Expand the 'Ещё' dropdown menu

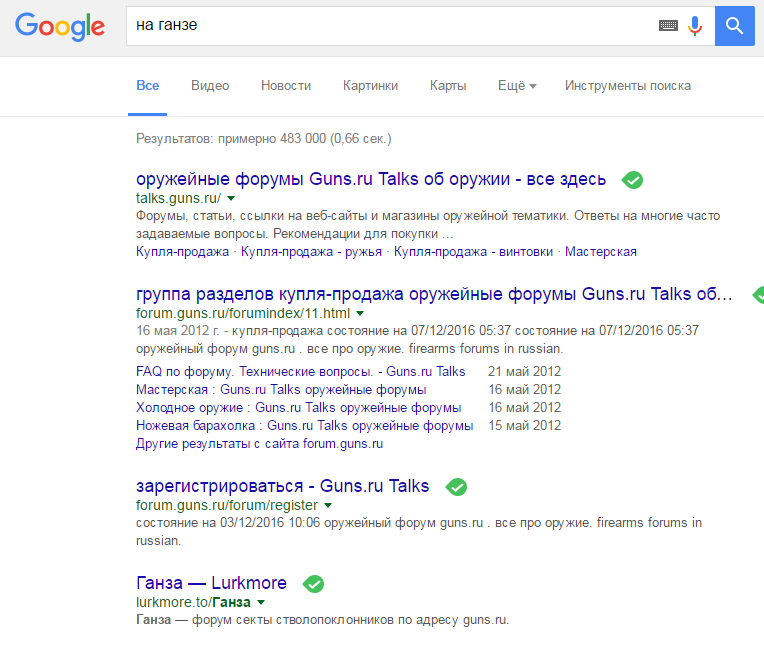coord(517,86)
